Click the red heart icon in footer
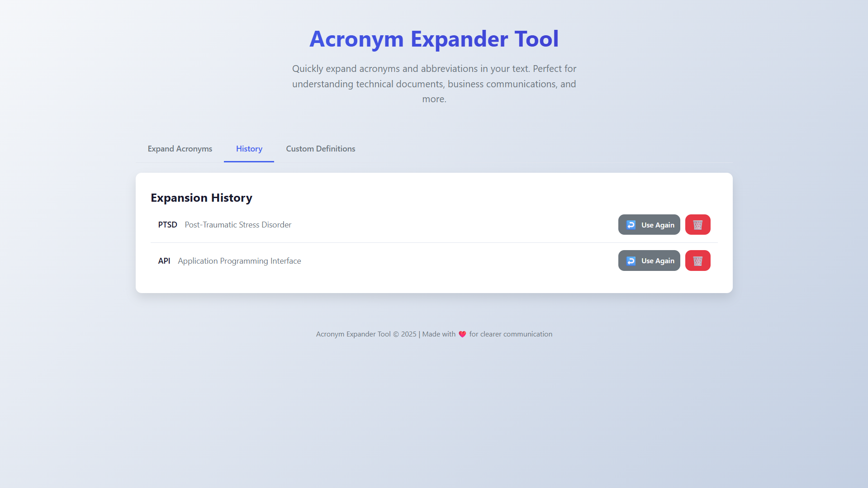 point(462,334)
